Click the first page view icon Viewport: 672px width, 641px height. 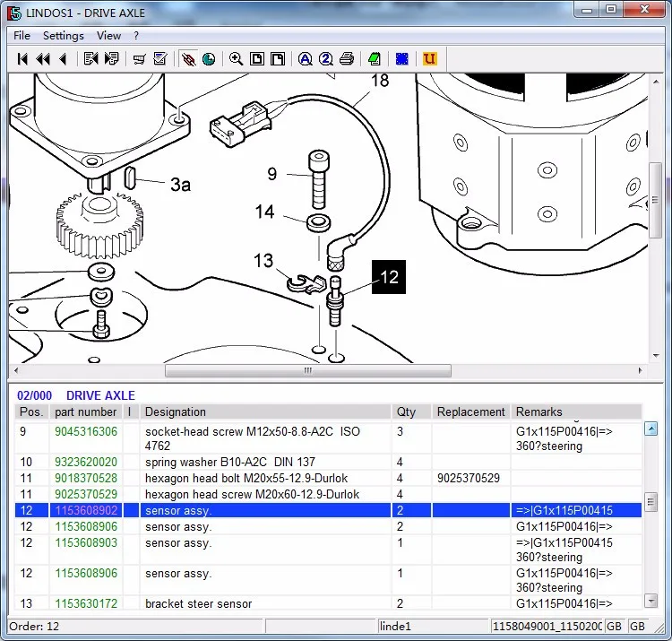(257, 59)
